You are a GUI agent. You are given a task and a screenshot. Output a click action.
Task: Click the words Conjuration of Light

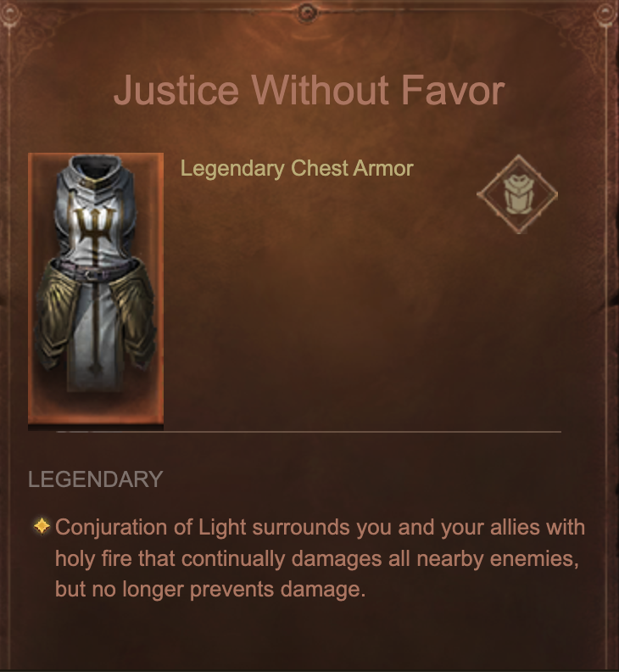coord(151,527)
